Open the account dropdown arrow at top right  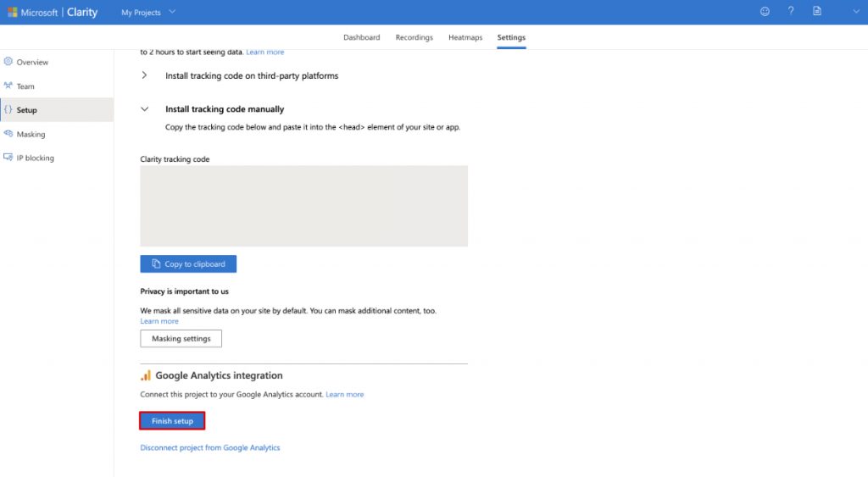(856, 12)
